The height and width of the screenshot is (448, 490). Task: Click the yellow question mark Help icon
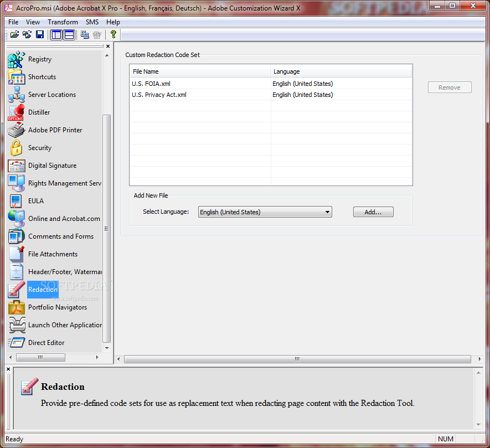[113, 34]
